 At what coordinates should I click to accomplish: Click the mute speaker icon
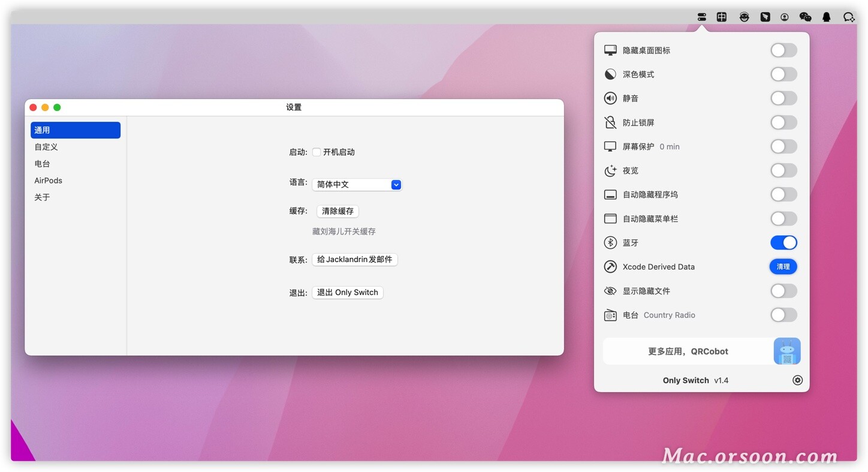[610, 98]
